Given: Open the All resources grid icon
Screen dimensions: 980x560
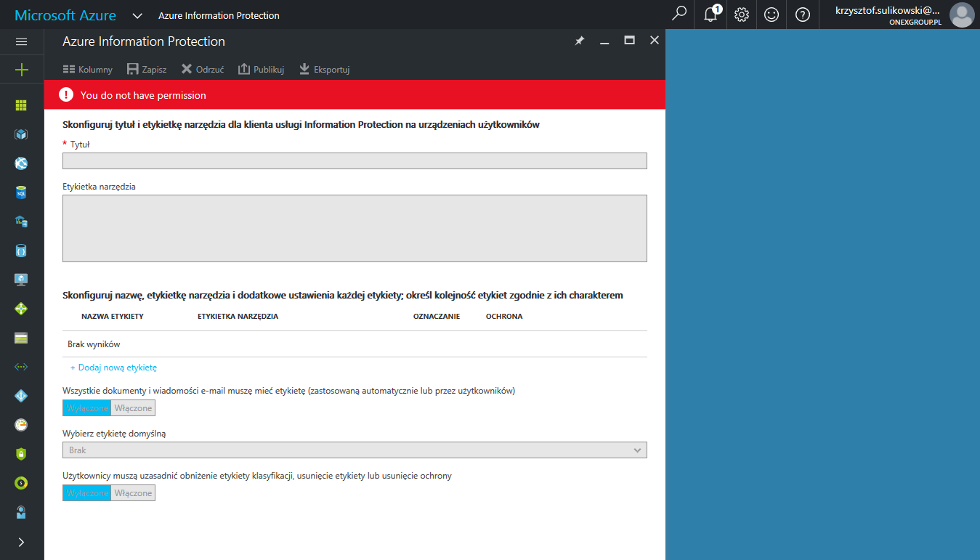Looking at the screenshot, I should click(21, 105).
